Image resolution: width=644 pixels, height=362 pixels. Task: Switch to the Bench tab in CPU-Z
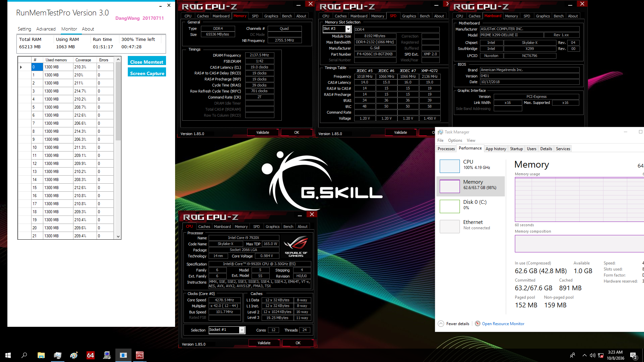(288, 226)
